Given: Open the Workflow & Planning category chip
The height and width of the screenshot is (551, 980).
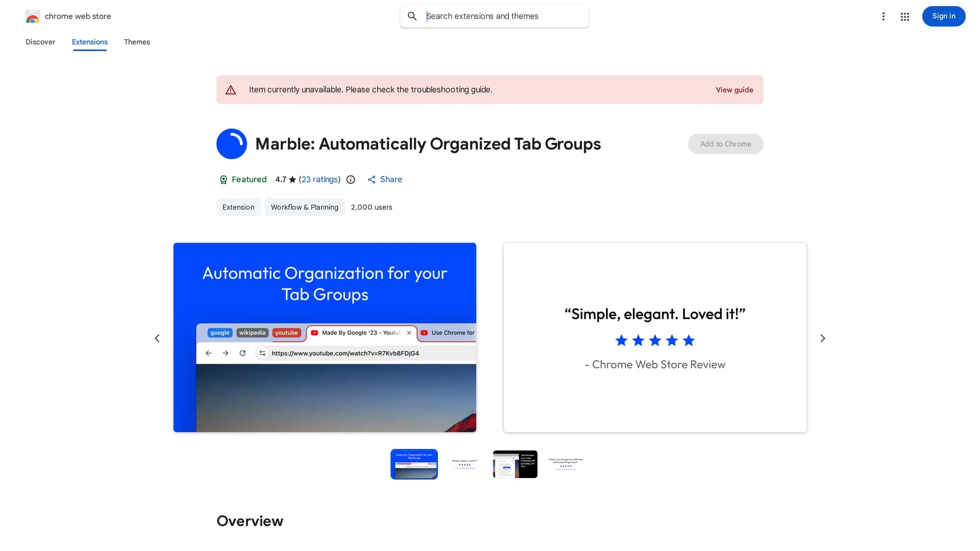Looking at the screenshot, I should coord(305,207).
